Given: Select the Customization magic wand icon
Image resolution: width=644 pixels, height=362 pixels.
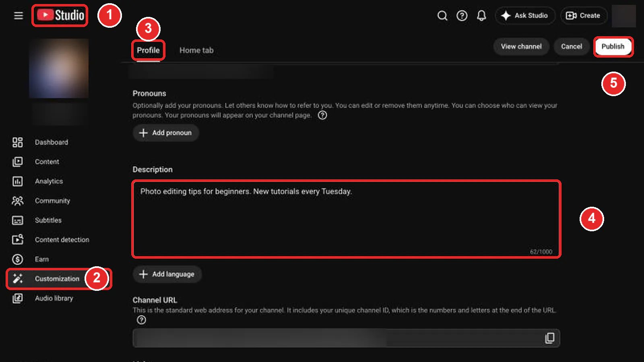Looking at the screenshot, I should [x=18, y=278].
